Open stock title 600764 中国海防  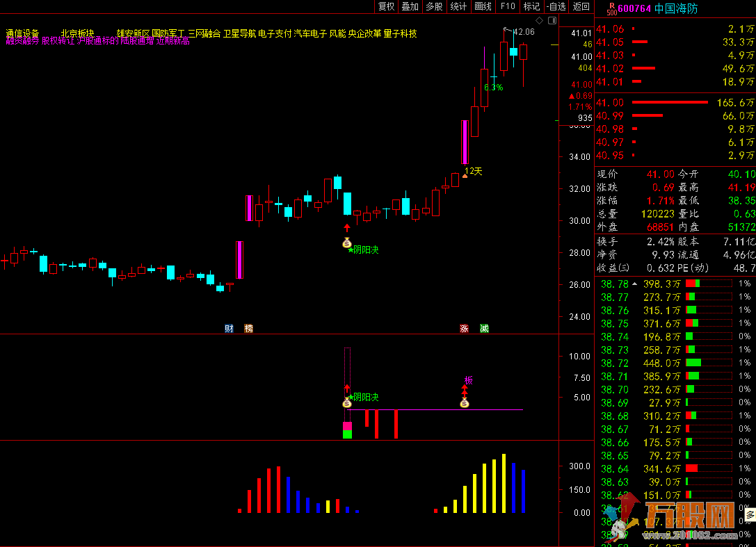pyautogui.click(x=658, y=8)
